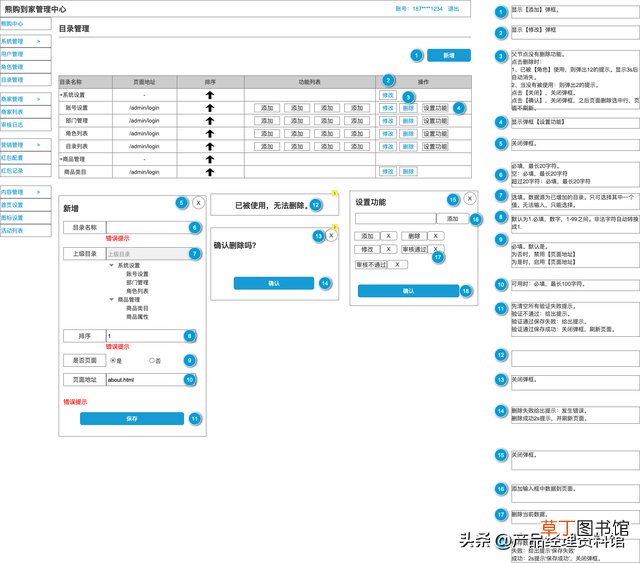Remove the 修改 tag via its X
The width and height of the screenshot is (640, 563).
click(x=389, y=249)
